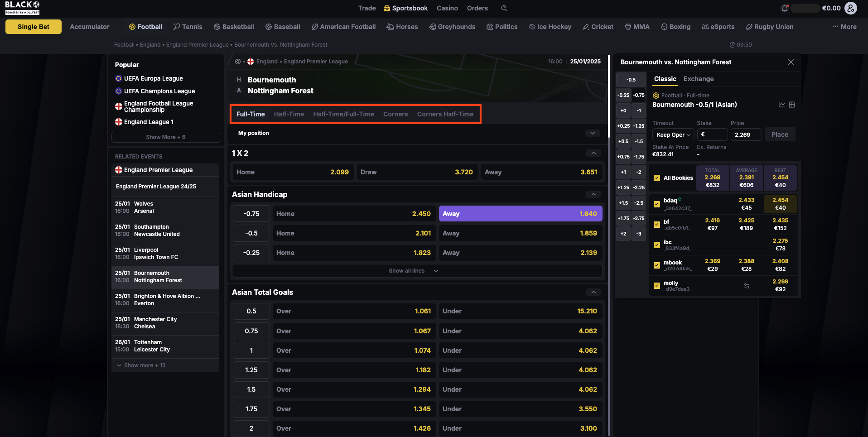868x437 pixels.
Task: Switch to the Corners tab
Action: (395, 114)
